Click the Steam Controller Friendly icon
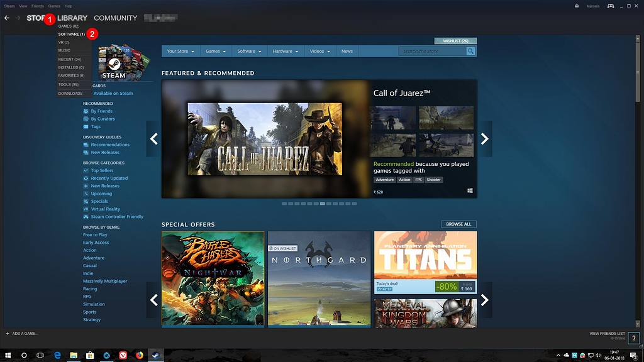This screenshot has height=362, width=644. tap(86, 217)
